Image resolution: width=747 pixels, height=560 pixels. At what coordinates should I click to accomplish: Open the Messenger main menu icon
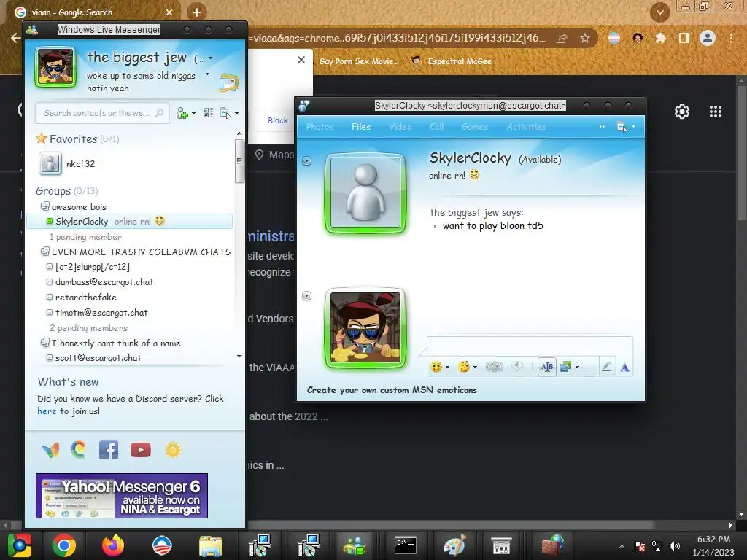(x=225, y=113)
